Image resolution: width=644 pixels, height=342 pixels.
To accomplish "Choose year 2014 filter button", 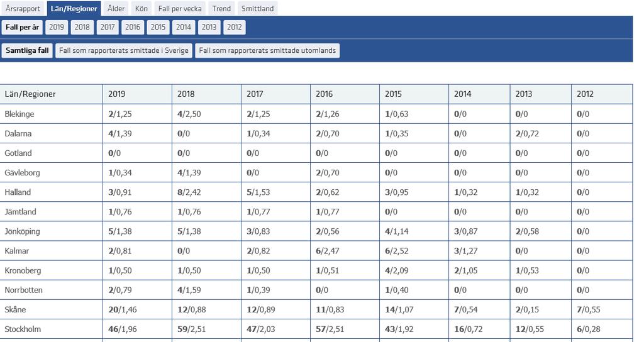I will [x=184, y=27].
